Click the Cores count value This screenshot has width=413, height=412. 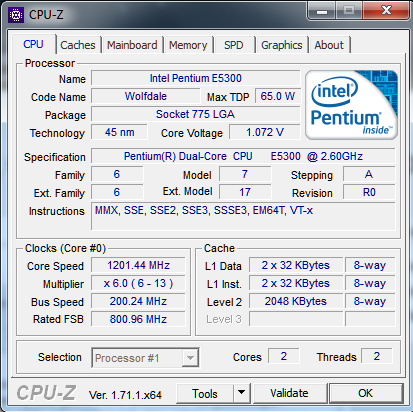[284, 356]
